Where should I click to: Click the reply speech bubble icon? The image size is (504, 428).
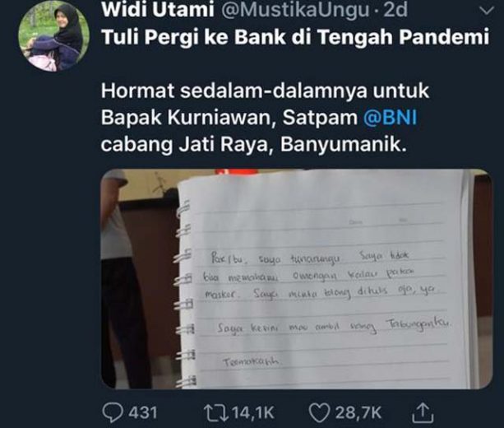pyautogui.click(x=113, y=413)
